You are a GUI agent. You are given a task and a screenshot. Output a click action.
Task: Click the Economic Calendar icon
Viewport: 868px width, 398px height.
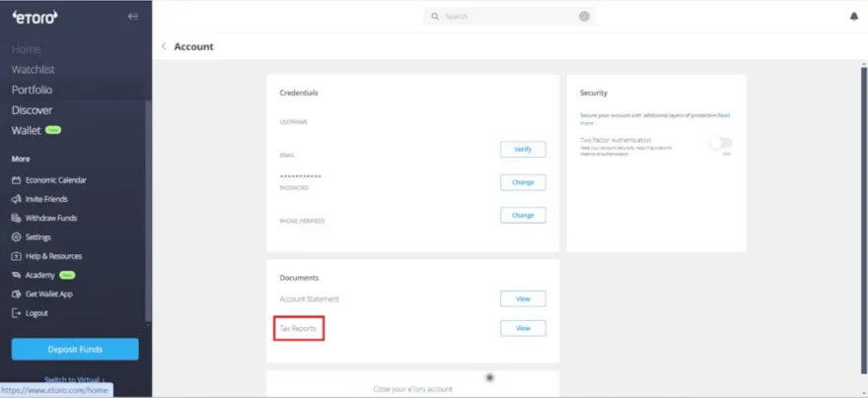point(16,180)
